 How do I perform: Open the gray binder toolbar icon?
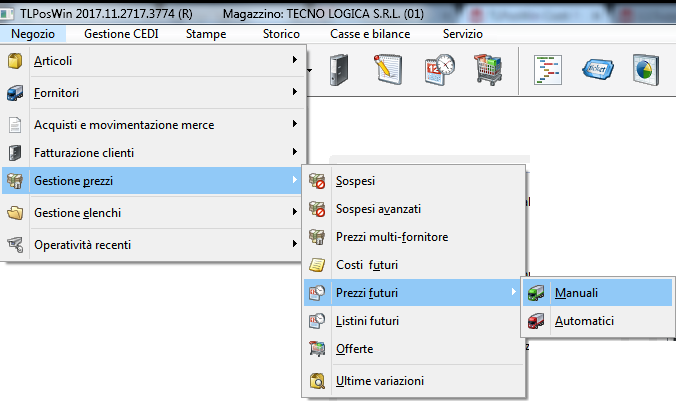(x=339, y=69)
